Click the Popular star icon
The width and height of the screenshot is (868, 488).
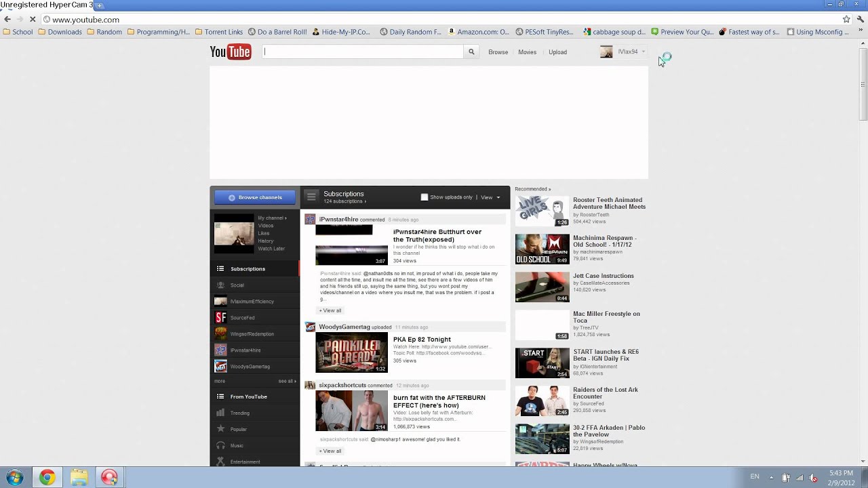(x=220, y=429)
